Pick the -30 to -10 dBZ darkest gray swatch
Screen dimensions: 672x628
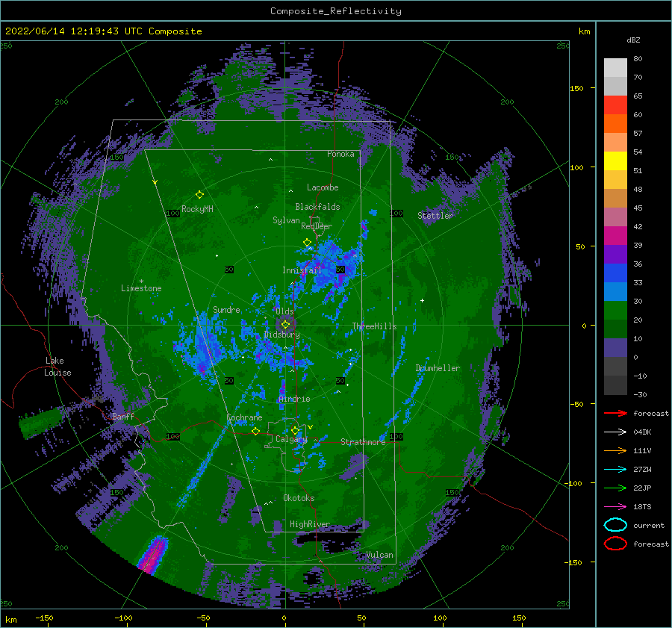[615, 385]
